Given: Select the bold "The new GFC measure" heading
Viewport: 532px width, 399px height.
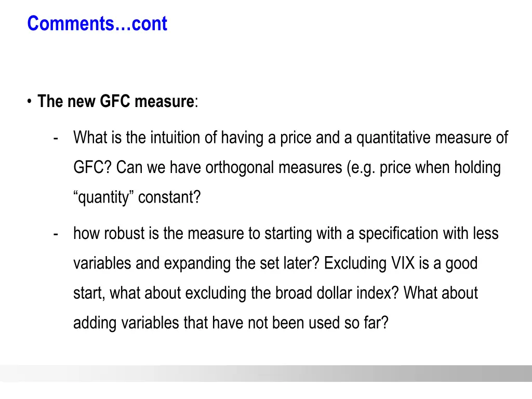Looking at the screenshot, I should pyautogui.click(x=116, y=101).
